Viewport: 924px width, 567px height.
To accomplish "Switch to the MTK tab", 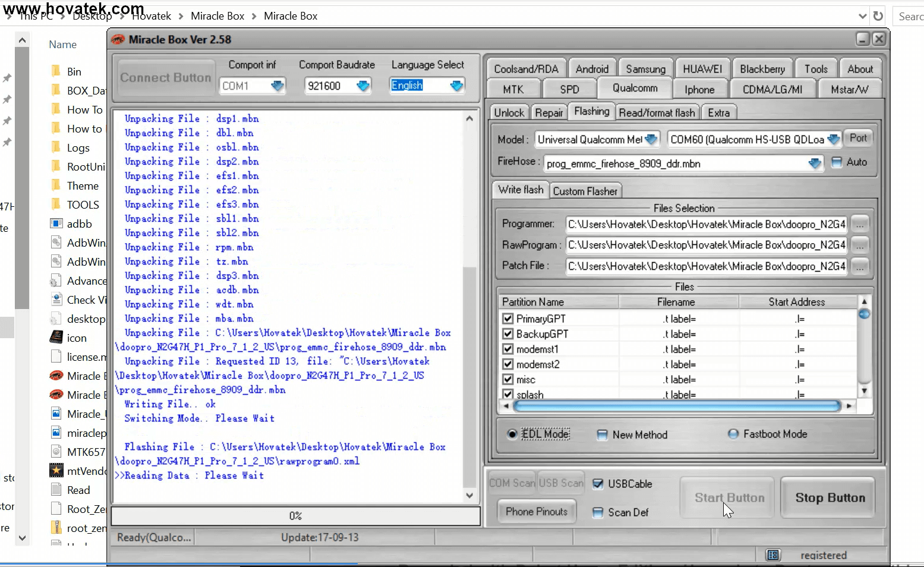I will (x=513, y=90).
